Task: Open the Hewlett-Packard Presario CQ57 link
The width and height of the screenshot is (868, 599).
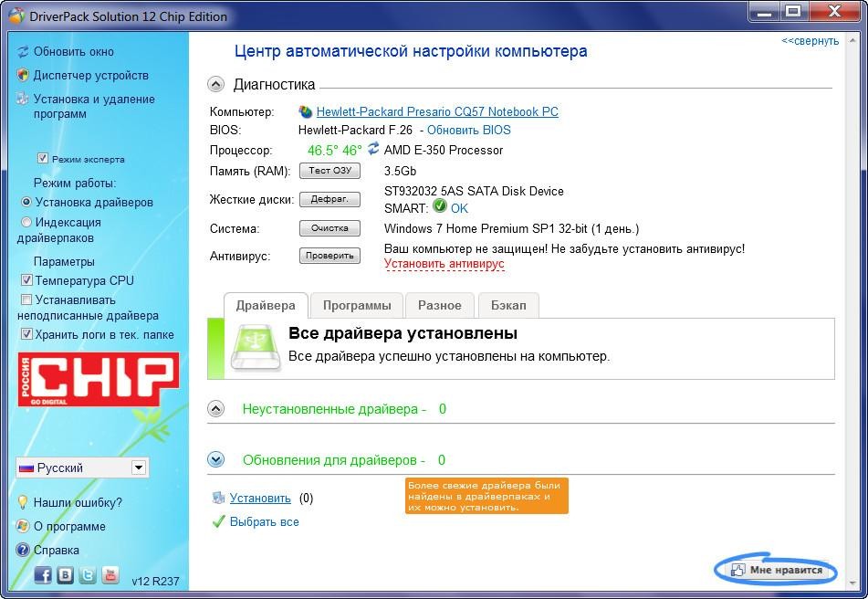Action: click(437, 111)
